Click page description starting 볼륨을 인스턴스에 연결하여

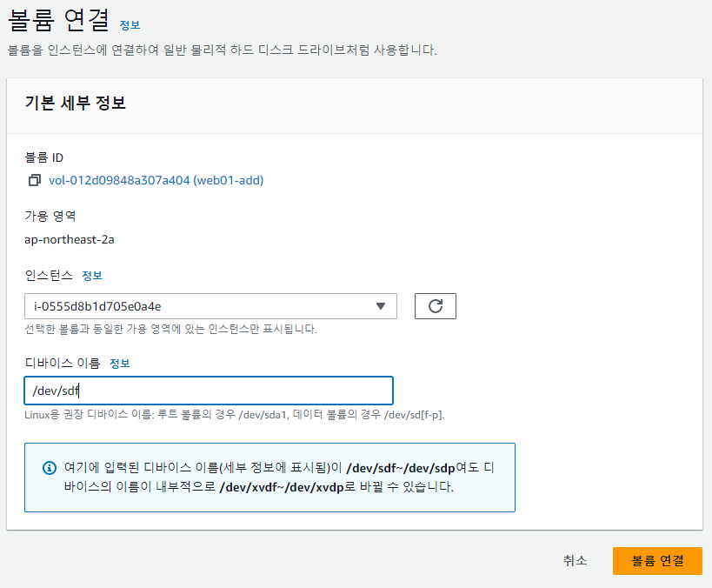point(223,50)
